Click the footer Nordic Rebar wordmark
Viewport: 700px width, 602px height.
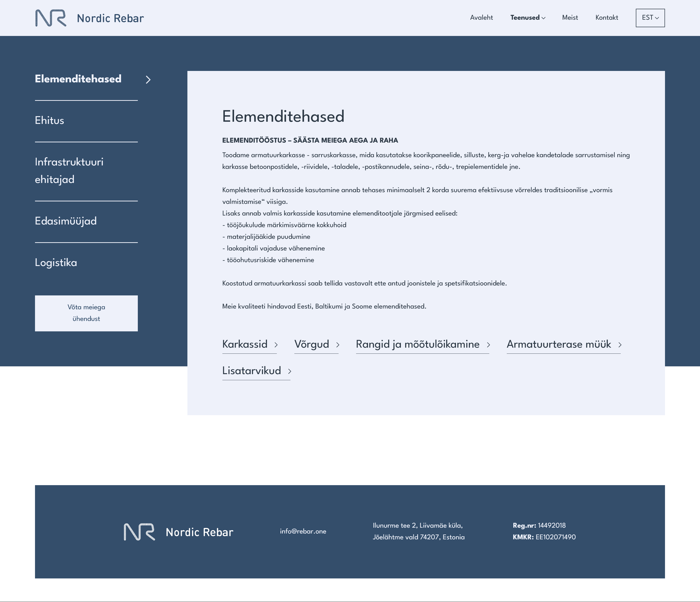[x=199, y=533]
